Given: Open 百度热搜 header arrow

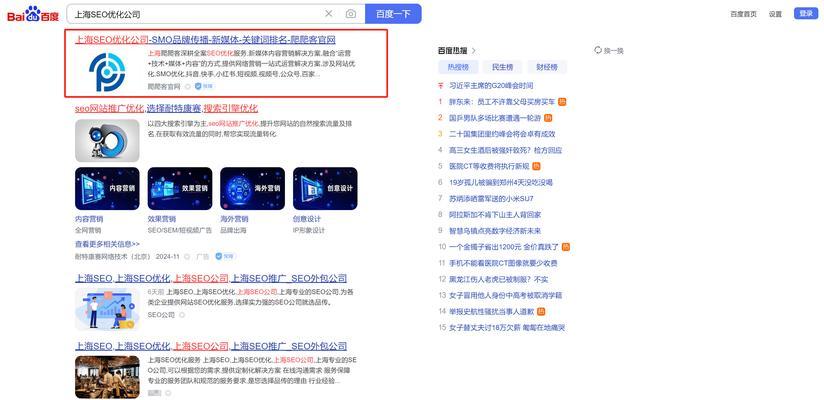Looking at the screenshot, I should pos(473,50).
